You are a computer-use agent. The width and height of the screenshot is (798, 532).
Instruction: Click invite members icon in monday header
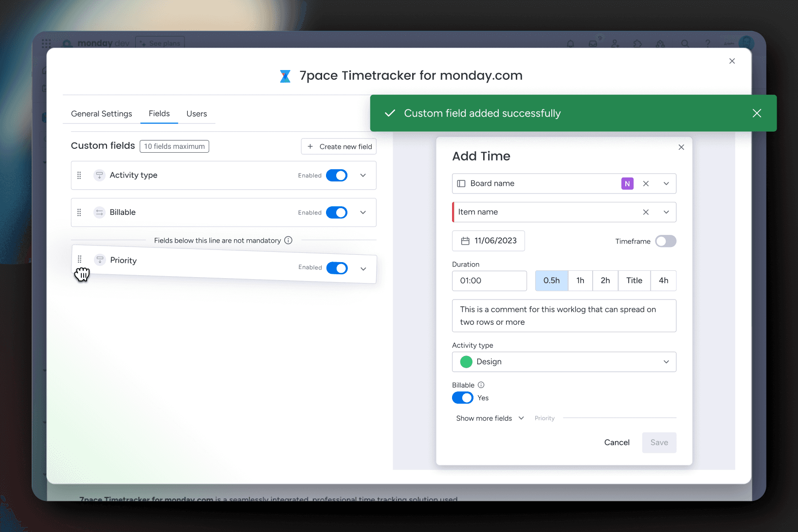pyautogui.click(x=616, y=44)
